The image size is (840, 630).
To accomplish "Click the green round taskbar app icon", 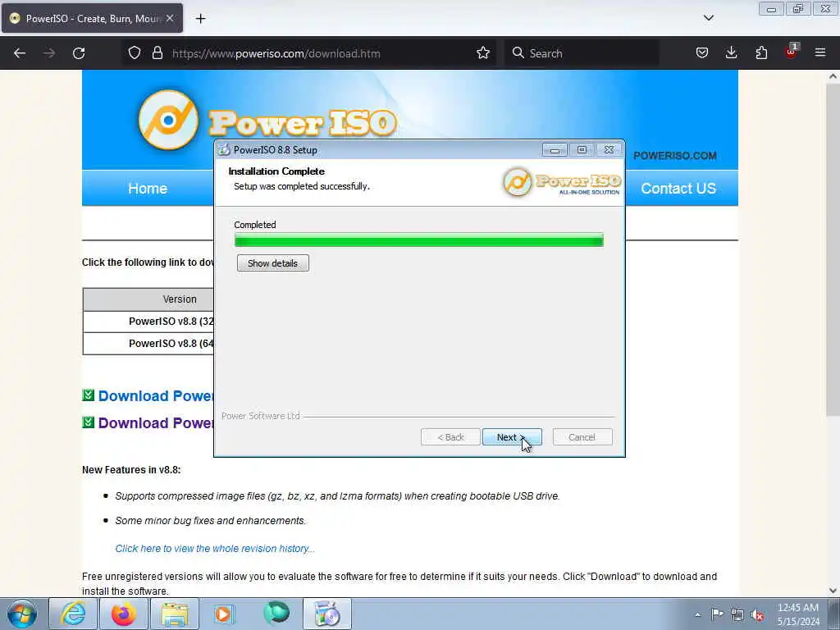I will [276, 614].
